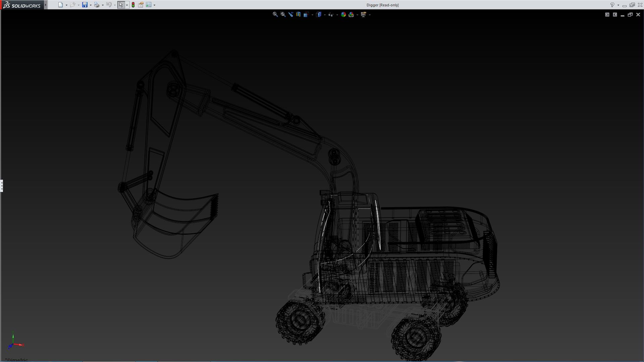Select the Zoom to Area tool
The height and width of the screenshot is (362, 644).
(283, 14)
